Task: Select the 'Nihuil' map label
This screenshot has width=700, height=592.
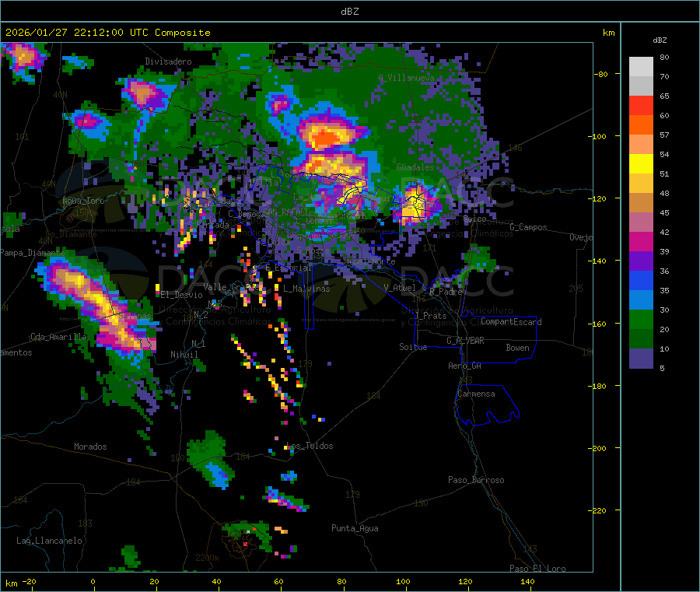Action: [184, 355]
